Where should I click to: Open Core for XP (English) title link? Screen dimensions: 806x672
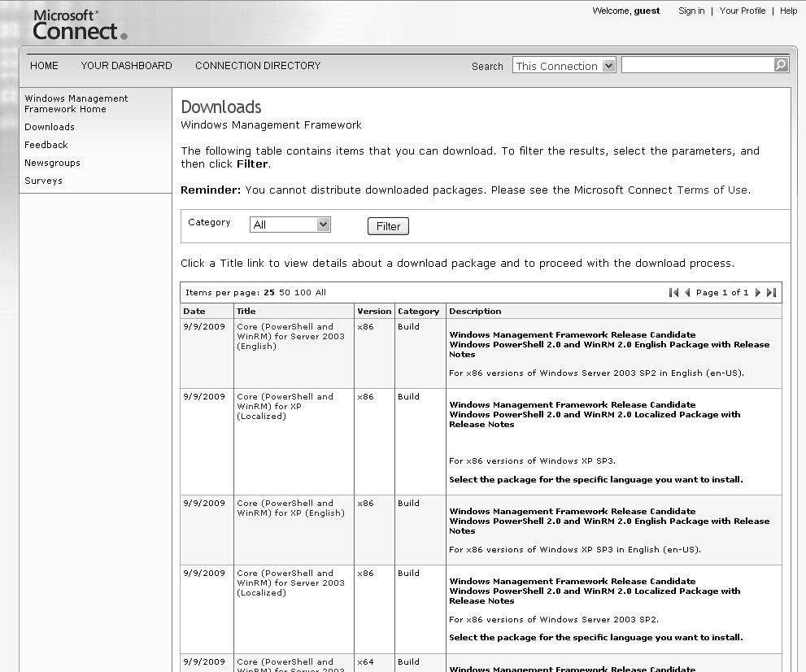pos(290,508)
